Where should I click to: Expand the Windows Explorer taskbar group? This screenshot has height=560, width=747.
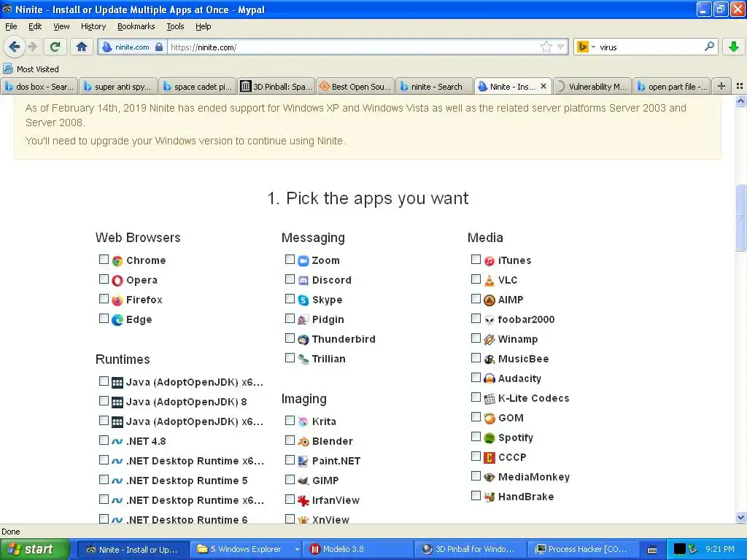[x=297, y=549]
